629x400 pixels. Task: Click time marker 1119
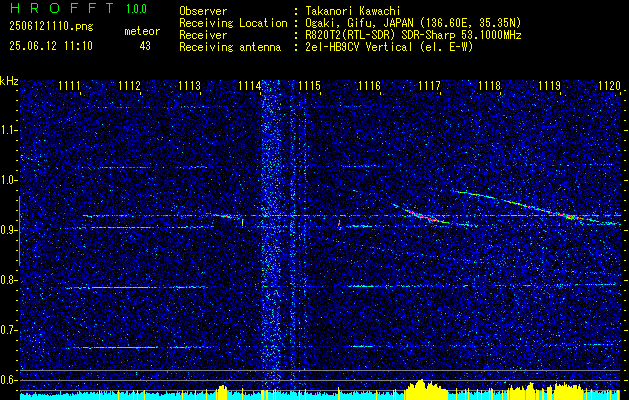pos(549,86)
